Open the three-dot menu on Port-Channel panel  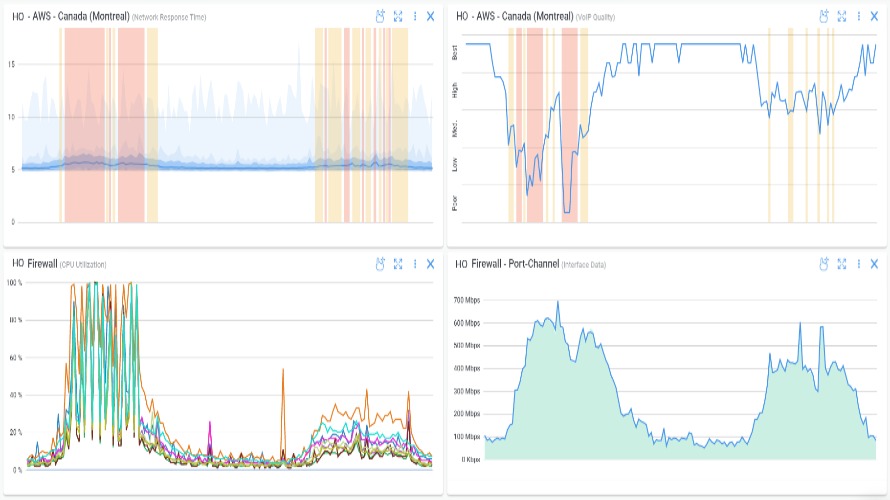point(858,264)
